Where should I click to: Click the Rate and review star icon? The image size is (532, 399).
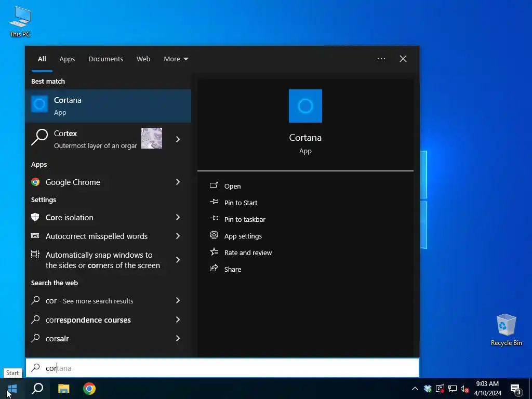pos(214,251)
